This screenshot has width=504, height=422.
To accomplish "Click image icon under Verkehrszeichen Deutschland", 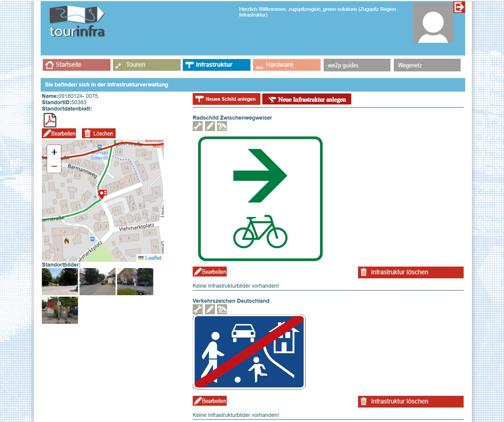I will (222, 309).
